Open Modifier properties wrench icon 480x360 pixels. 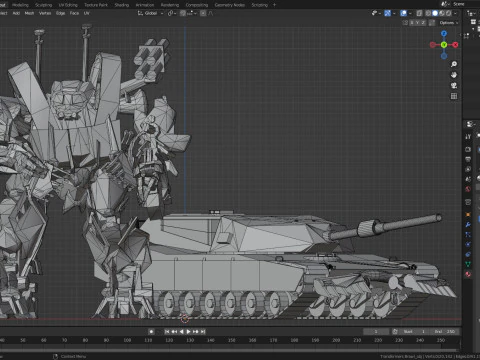468,225
